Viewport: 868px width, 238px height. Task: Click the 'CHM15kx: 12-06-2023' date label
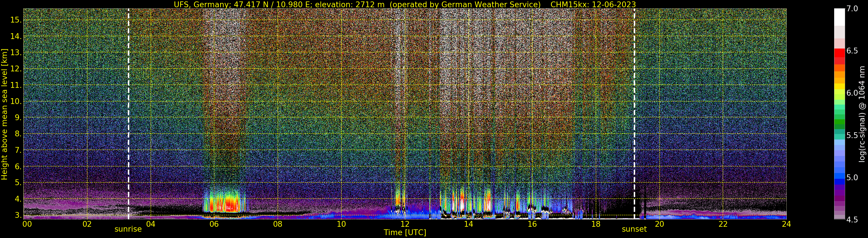pos(593,4)
